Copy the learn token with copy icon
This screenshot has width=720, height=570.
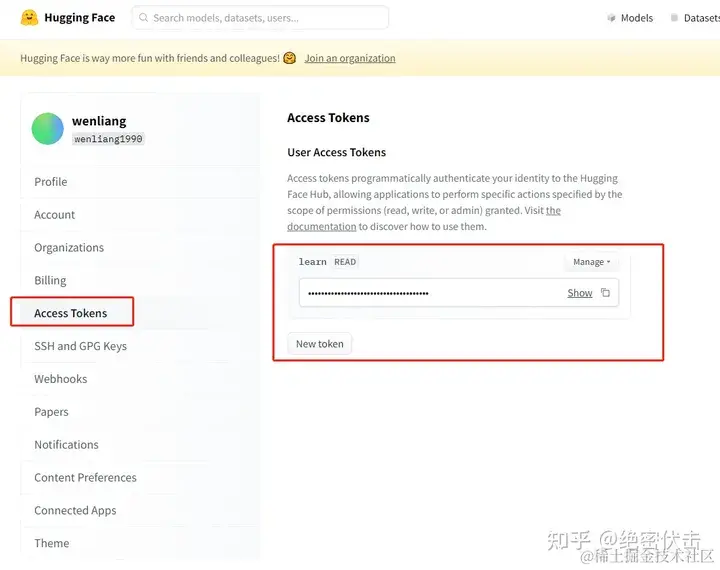point(605,293)
